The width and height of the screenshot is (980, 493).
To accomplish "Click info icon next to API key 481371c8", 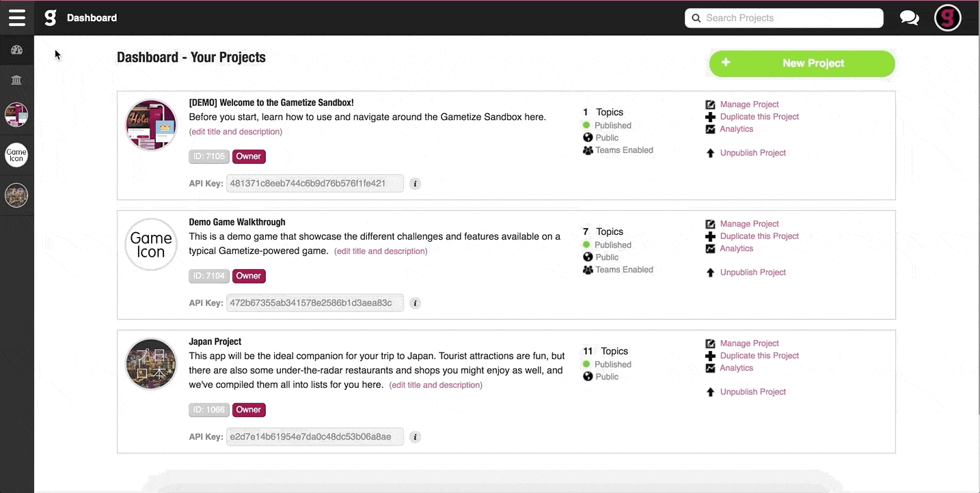I will click(415, 184).
